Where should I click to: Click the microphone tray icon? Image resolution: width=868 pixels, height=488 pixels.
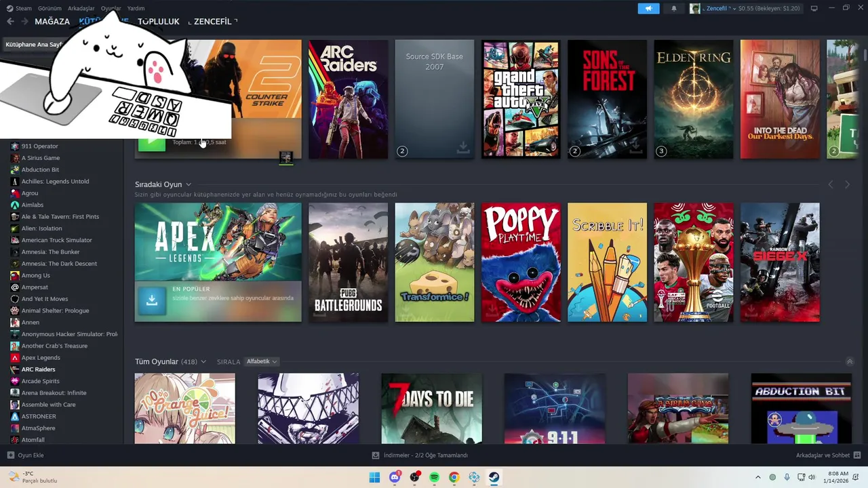tap(787, 477)
